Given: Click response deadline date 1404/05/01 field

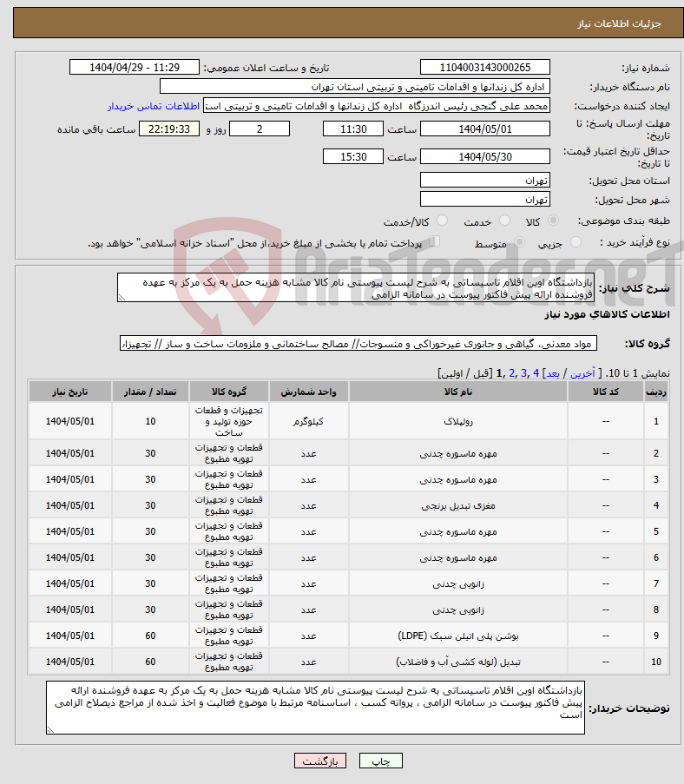Looking at the screenshot, I should (485, 128).
